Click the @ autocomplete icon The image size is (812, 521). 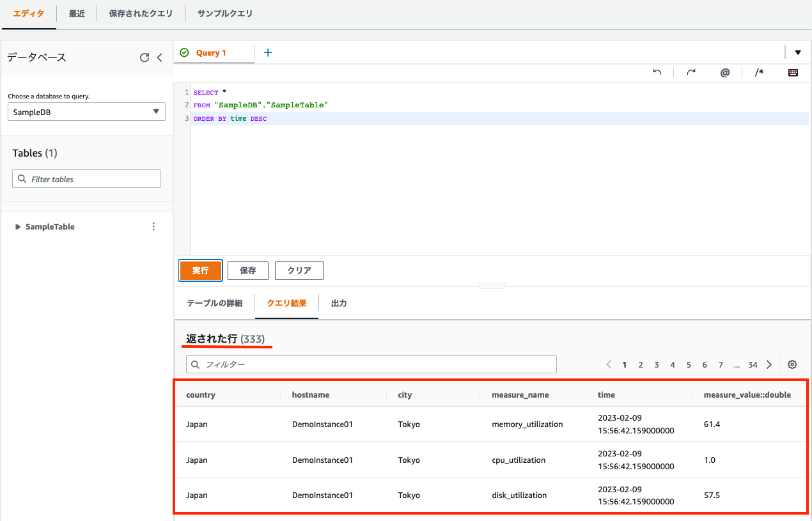pos(725,72)
